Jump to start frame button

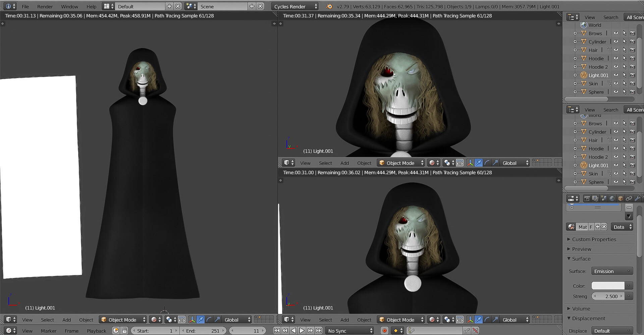pos(276,331)
